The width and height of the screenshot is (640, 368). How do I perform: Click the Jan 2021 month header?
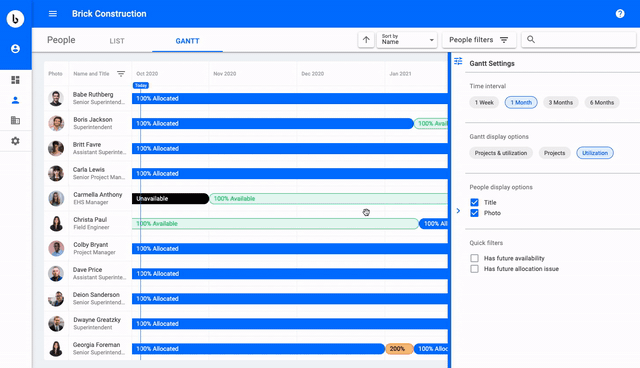click(400, 74)
